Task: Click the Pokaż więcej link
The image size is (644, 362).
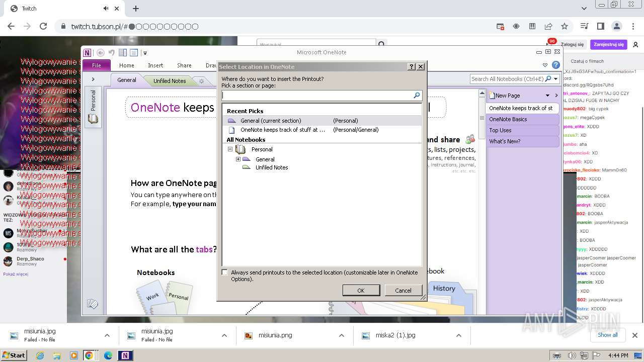Action: click(16, 274)
